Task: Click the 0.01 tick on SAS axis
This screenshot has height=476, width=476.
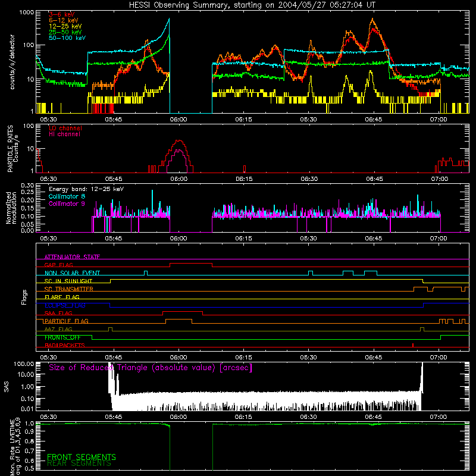Action: (27, 409)
